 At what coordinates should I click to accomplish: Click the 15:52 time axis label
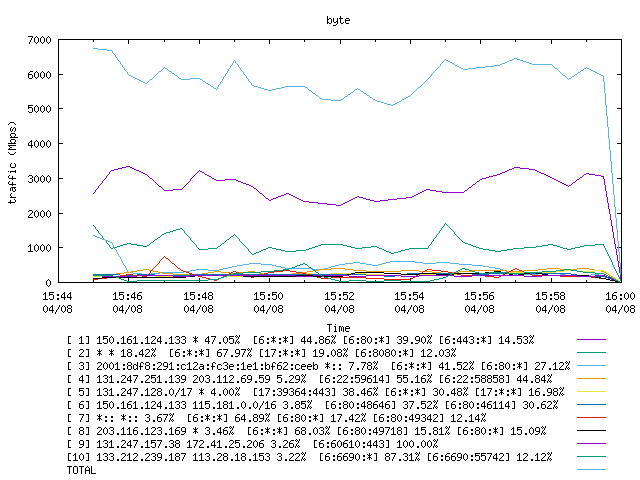coord(339,296)
